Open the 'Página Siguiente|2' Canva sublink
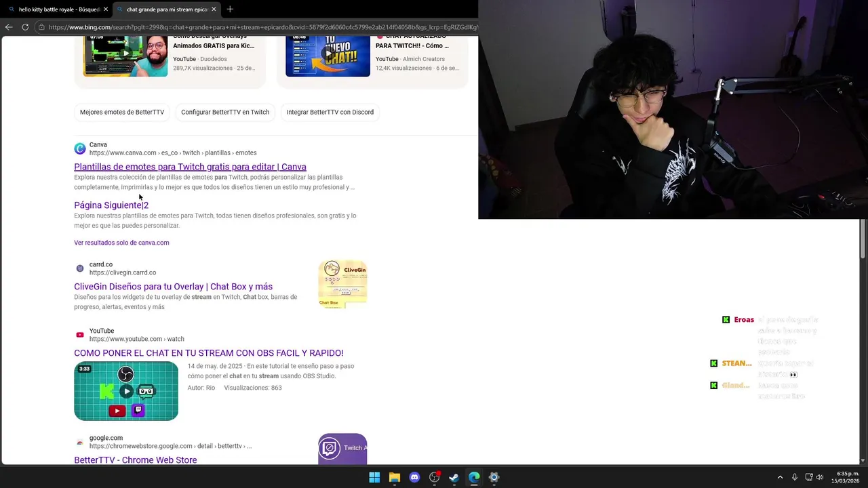 click(111, 205)
